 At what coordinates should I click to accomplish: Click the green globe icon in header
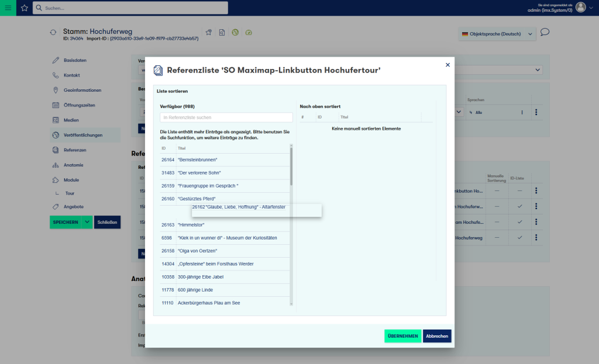(x=235, y=33)
